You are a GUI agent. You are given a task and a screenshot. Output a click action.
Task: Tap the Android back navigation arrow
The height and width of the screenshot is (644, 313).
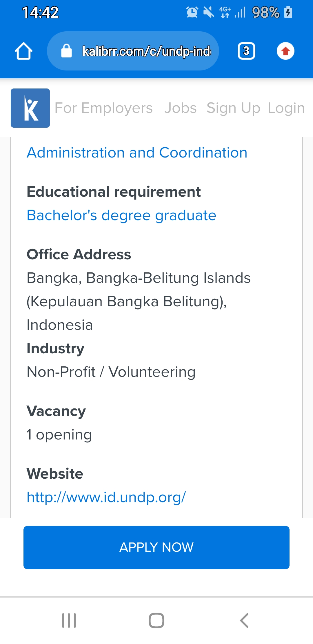[x=244, y=621]
